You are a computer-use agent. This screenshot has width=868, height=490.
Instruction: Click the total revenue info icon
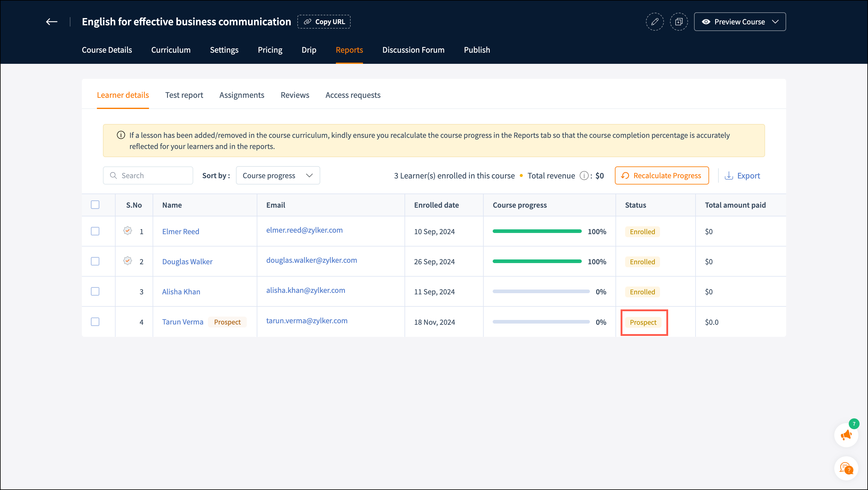(x=584, y=175)
